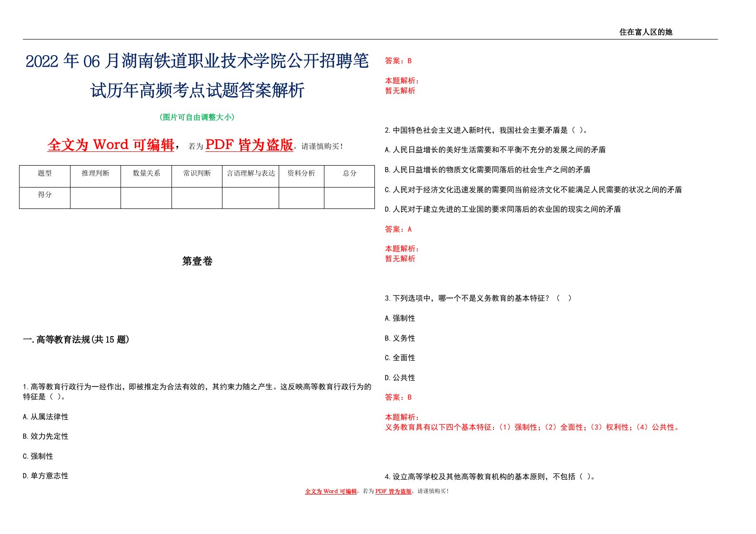Viewport: 756px width, 534px height.
Task: Click empty score cell under 推理判断
Action: [95, 198]
